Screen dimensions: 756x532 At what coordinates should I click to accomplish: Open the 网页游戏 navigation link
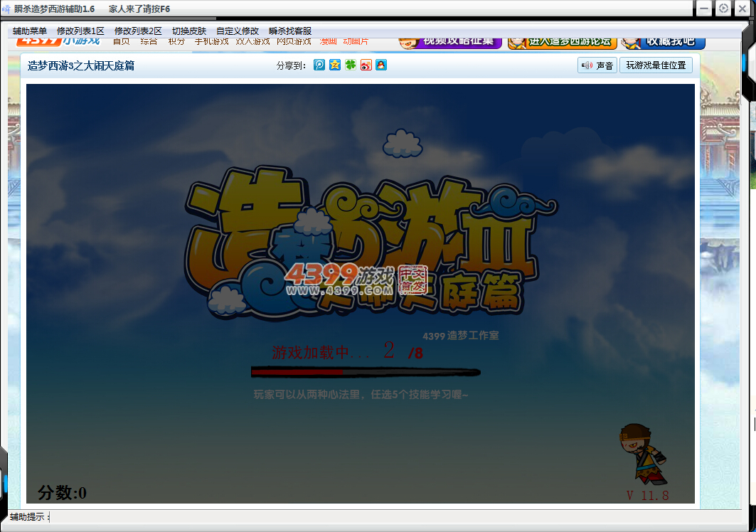[294, 42]
